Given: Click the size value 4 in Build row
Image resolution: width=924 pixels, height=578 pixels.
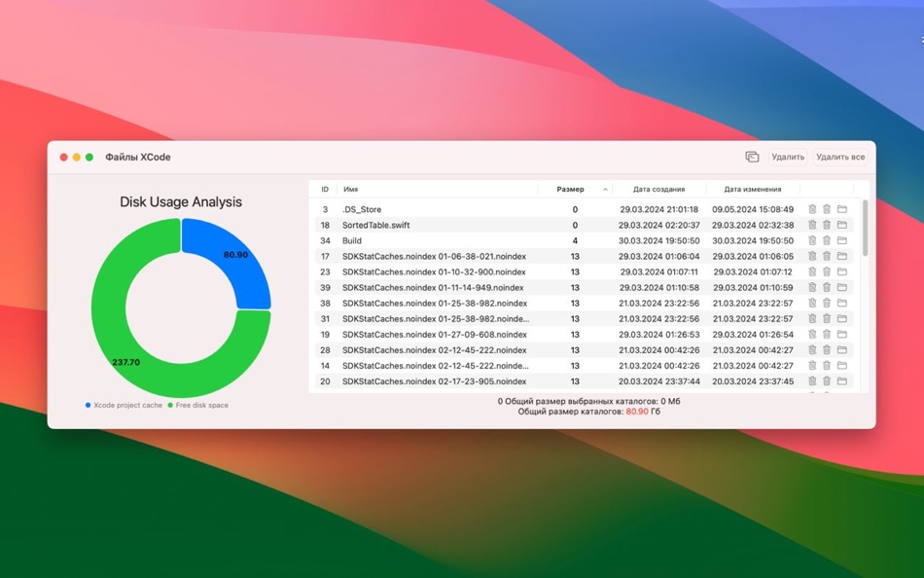Looking at the screenshot, I should point(575,240).
